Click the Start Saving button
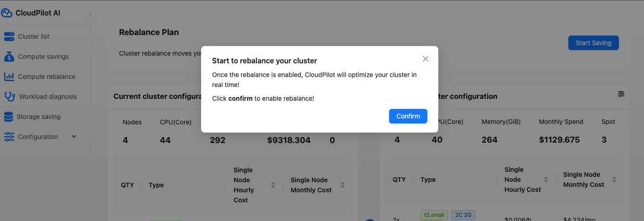Image resolution: width=644 pixels, height=221 pixels. [x=593, y=43]
